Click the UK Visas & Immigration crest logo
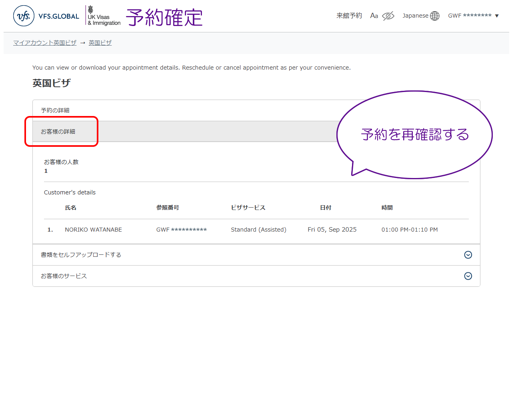The image size is (512, 420). coord(104,16)
